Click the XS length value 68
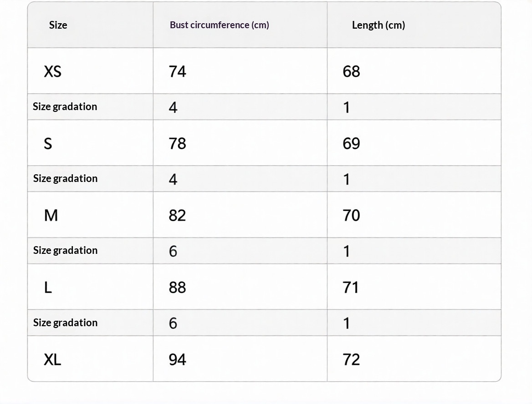The height and width of the screenshot is (404, 532). tap(351, 71)
